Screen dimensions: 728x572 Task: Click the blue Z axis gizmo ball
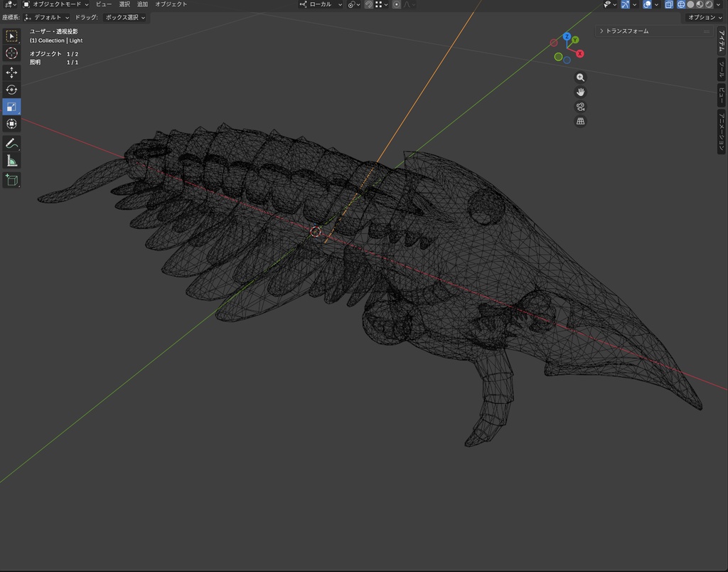tap(567, 36)
